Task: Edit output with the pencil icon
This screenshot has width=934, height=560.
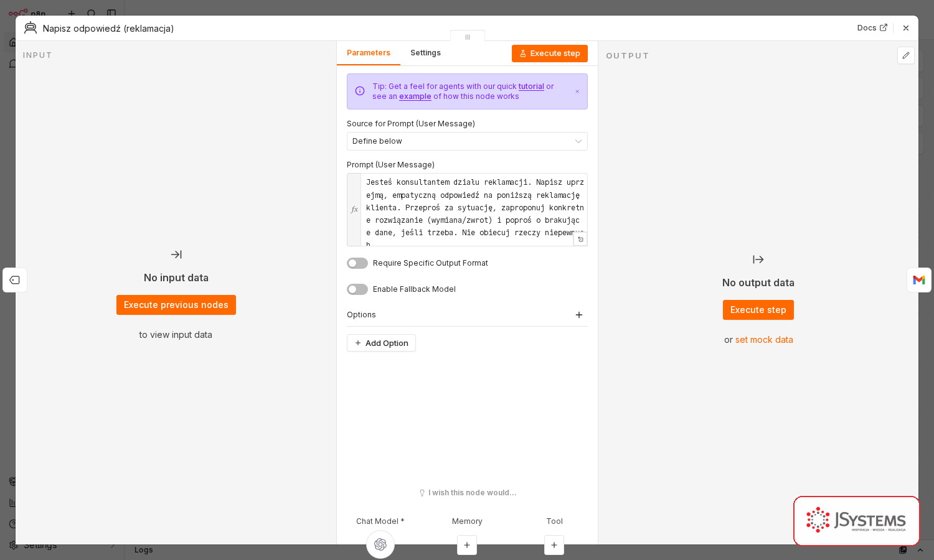Action: 906,55
